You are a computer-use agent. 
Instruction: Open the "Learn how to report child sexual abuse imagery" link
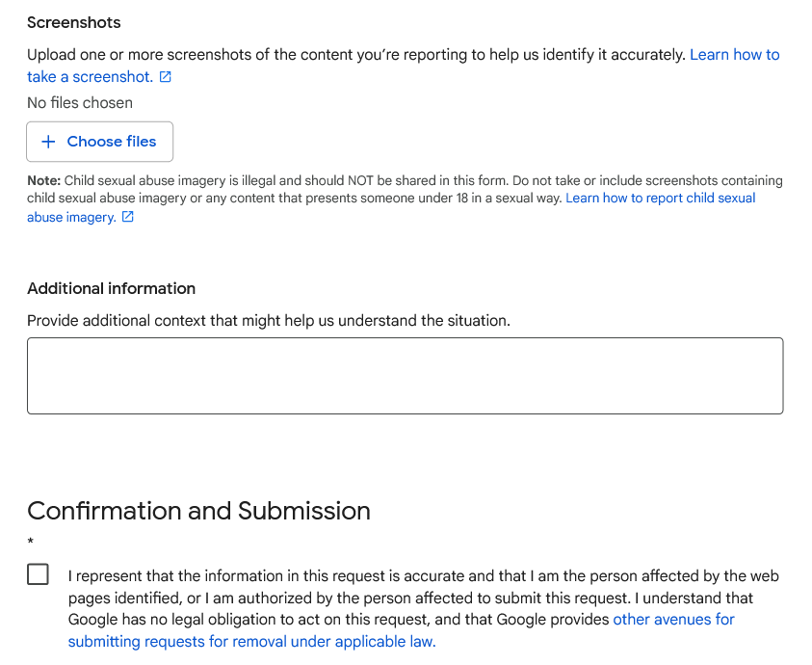[661, 198]
